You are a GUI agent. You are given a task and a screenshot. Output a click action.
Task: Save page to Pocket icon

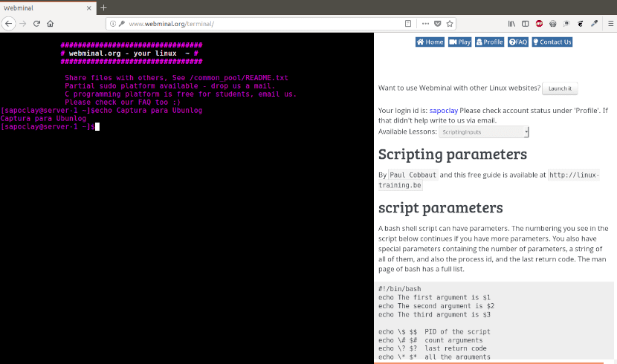pyautogui.click(x=438, y=24)
